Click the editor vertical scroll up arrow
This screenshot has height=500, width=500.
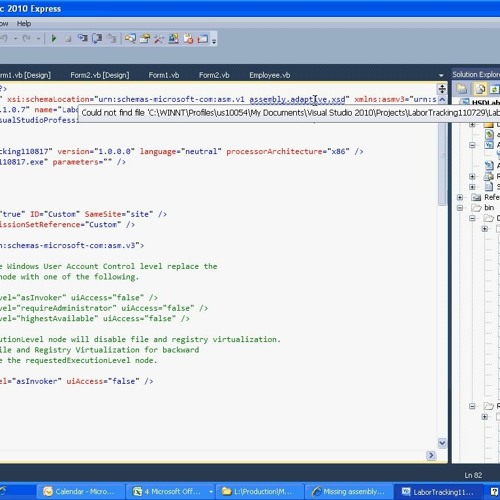(x=442, y=99)
